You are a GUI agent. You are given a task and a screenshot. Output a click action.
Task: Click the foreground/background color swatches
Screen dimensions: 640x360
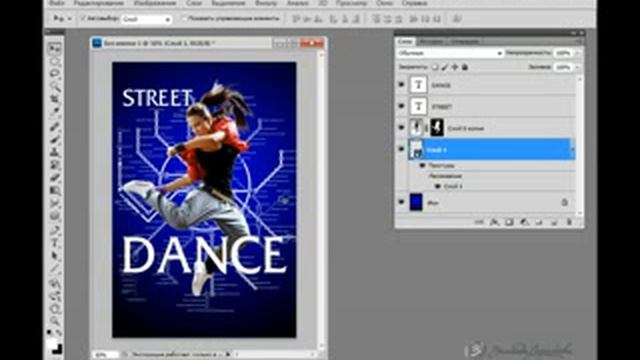(x=54, y=345)
